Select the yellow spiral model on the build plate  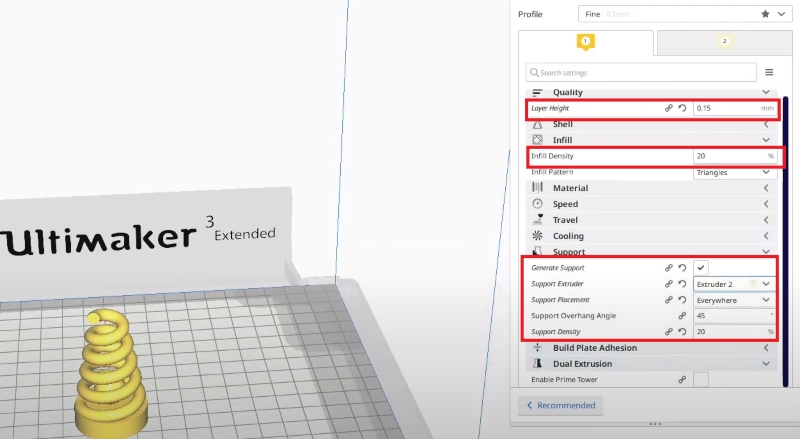[111, 373]
